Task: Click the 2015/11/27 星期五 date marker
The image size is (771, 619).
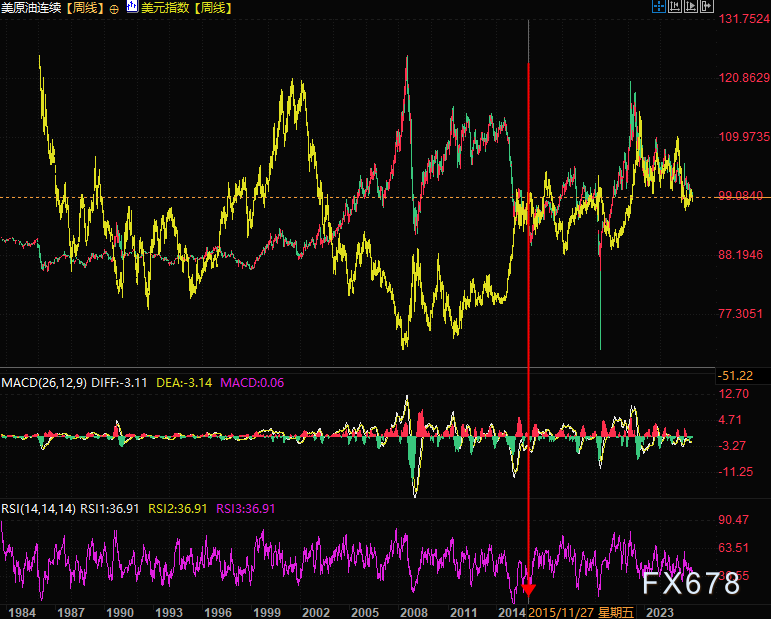Action: point(578,611)
